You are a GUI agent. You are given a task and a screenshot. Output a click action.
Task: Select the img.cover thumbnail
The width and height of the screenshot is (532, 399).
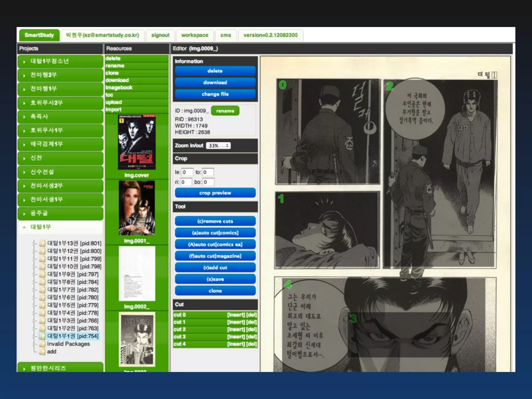[137, 142]
